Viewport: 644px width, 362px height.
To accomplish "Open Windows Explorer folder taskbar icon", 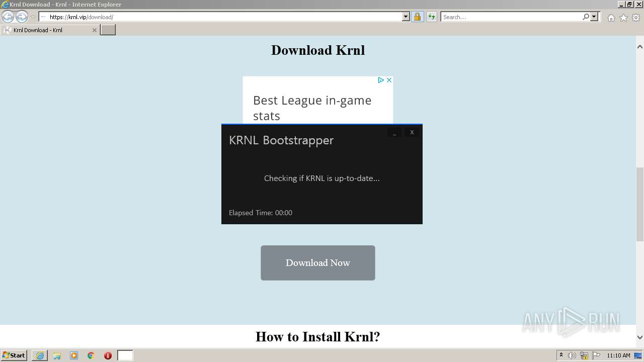I will tap(57, 355).
